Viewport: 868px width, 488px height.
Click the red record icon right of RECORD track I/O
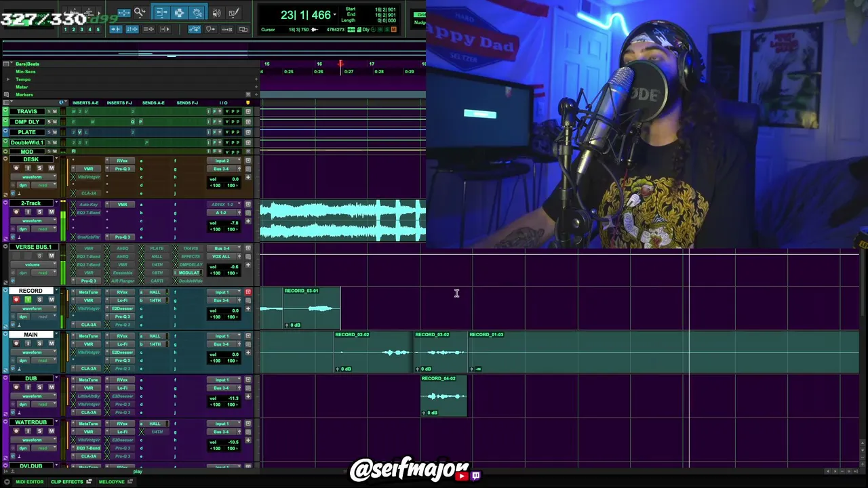click(248, 292)
